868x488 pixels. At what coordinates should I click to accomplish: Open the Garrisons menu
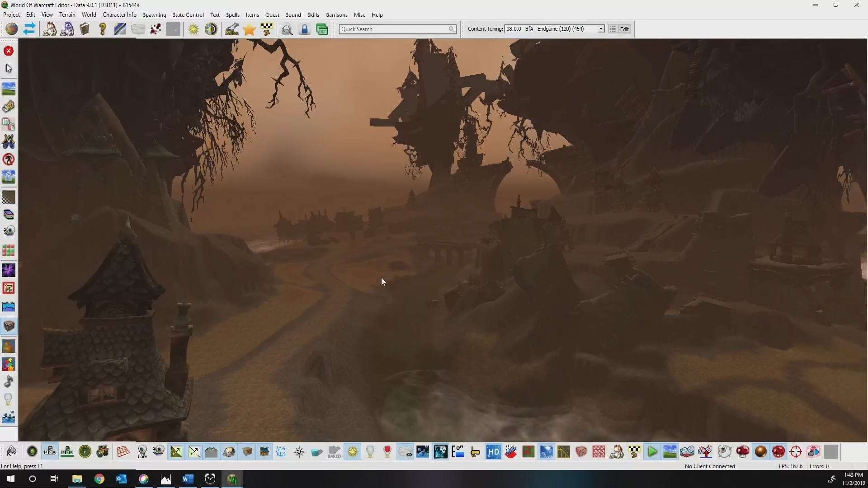(x=336, y=15)
